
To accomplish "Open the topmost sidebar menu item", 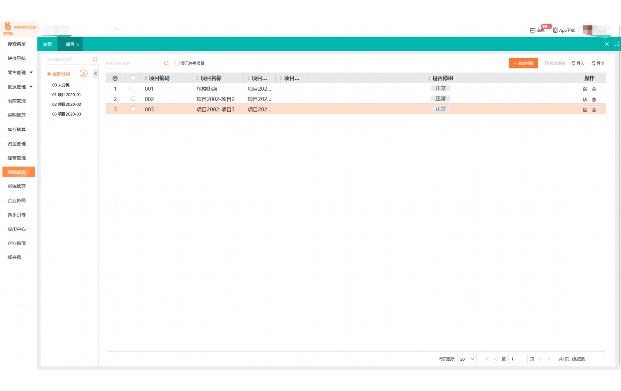I will [x=17, y=44].
